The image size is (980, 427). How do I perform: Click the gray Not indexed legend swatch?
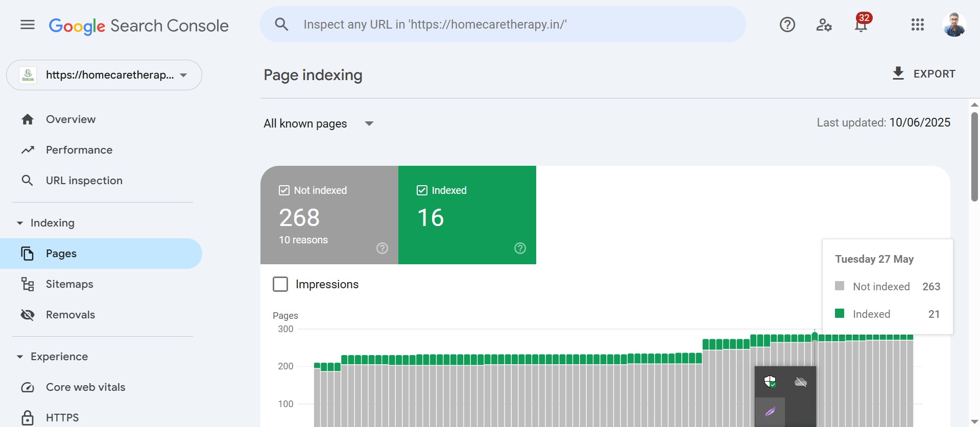coord(840,286)
